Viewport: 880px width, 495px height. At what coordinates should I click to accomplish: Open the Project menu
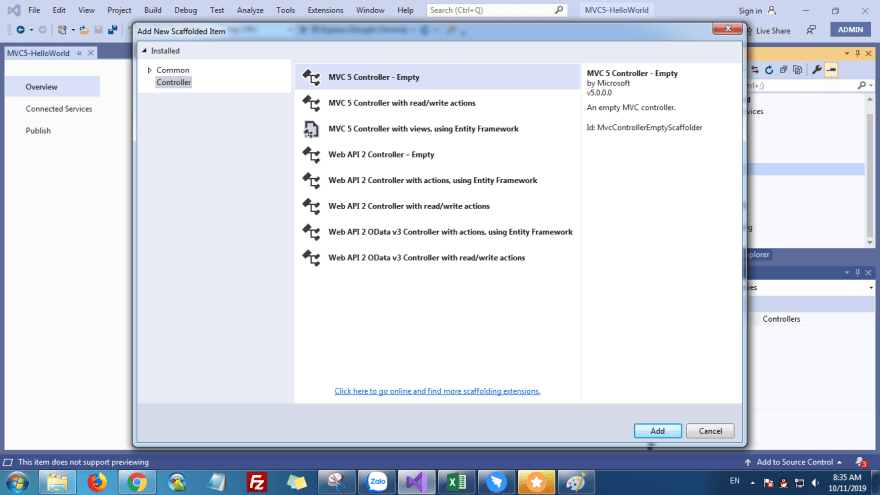(119, 10)
